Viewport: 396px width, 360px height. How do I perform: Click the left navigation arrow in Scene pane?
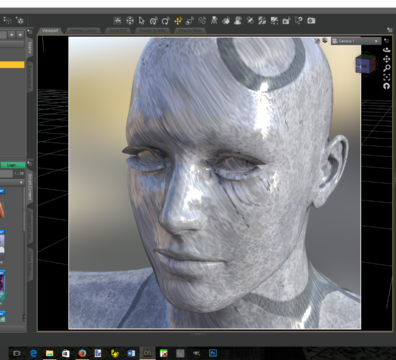pyautogui.click(x=12, y=34)
